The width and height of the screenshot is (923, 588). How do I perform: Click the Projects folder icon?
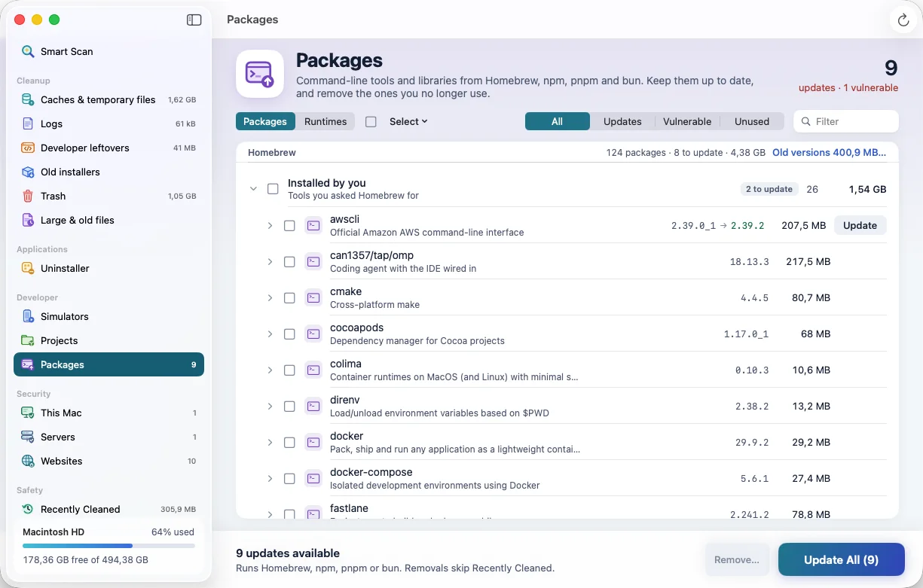28,340
